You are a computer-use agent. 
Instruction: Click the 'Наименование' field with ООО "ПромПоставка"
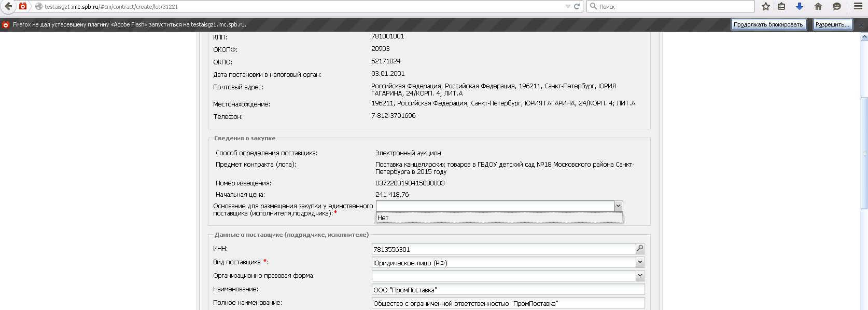(508, 290)
